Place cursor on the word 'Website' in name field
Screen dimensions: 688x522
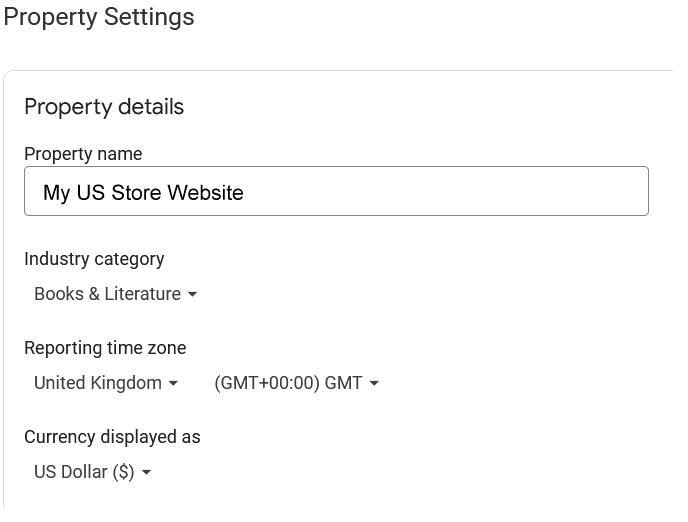point(205,193)
